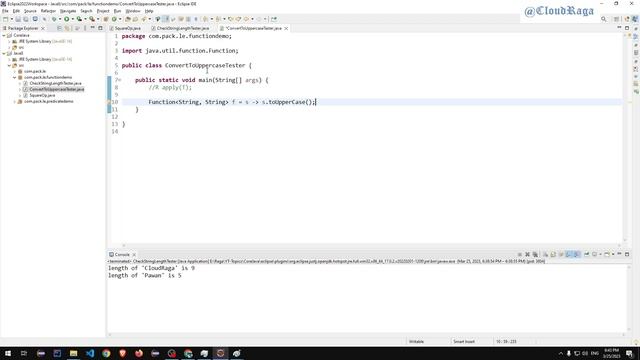Open the Display Selected Console dropdown

(600, 254)
